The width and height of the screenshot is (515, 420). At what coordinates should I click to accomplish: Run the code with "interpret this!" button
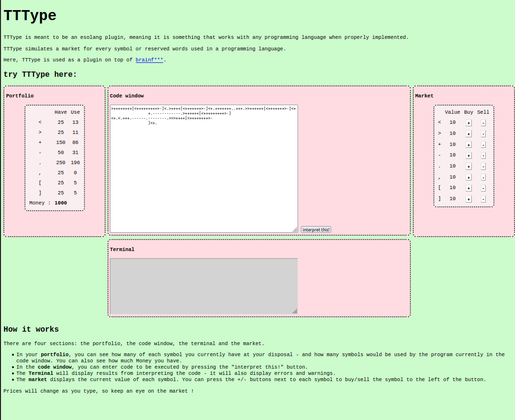click(x=316, y=230)
